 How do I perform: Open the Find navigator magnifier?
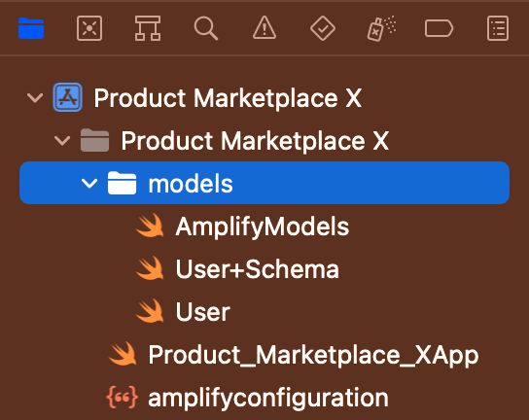[206, 28]
